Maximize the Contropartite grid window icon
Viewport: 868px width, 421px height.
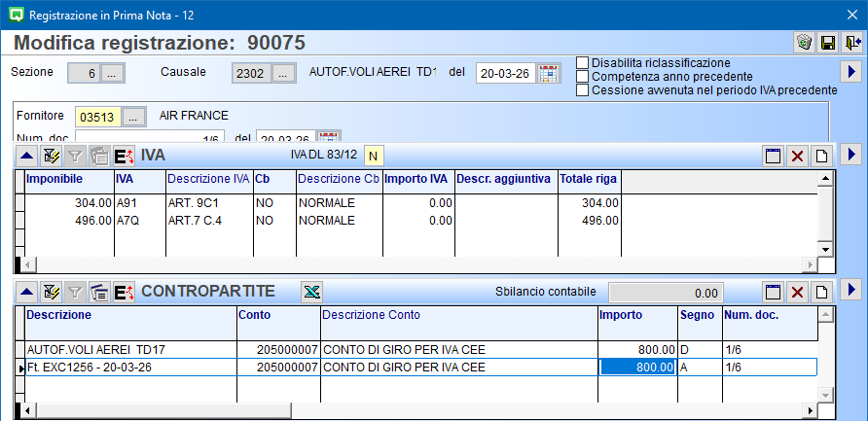(773, 292)
